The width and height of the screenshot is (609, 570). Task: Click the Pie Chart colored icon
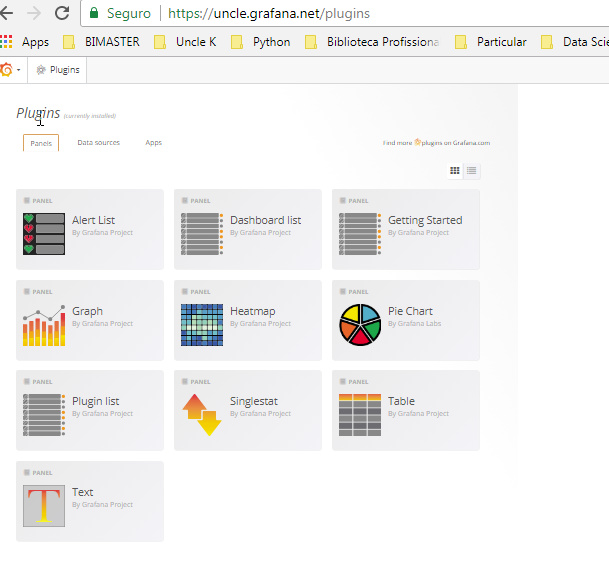click(x=360, y=325)
